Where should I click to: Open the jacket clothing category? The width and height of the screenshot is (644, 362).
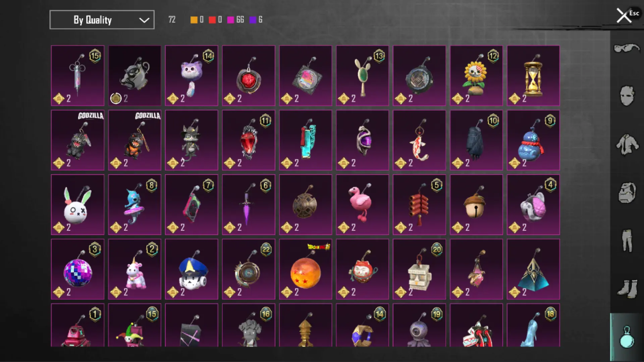click(627, 144)
